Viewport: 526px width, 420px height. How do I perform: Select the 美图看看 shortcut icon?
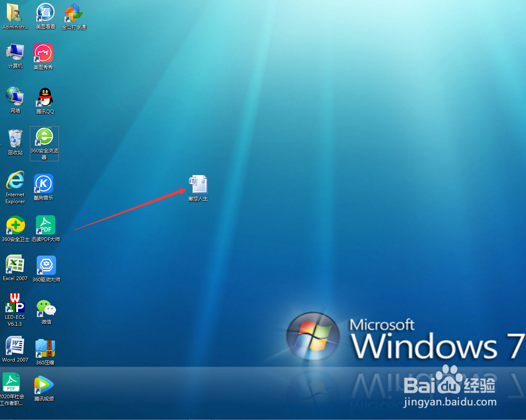click(45, 12)
